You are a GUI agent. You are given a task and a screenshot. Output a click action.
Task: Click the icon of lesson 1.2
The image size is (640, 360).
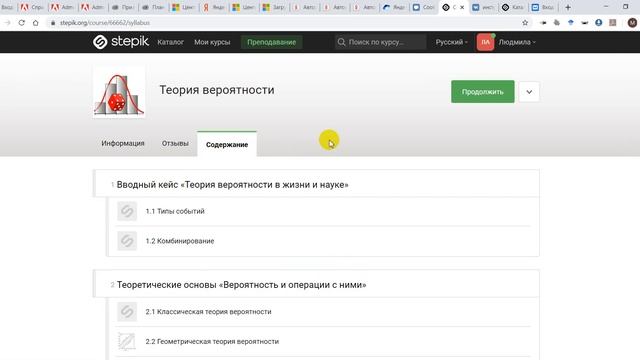point(127,241)
